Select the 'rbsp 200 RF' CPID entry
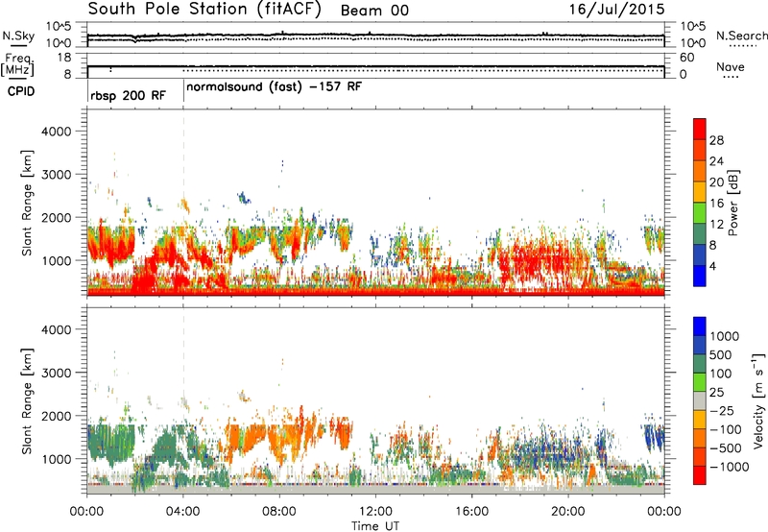The height and width of the screenshot is (532, 768). (x=128, y=95)
